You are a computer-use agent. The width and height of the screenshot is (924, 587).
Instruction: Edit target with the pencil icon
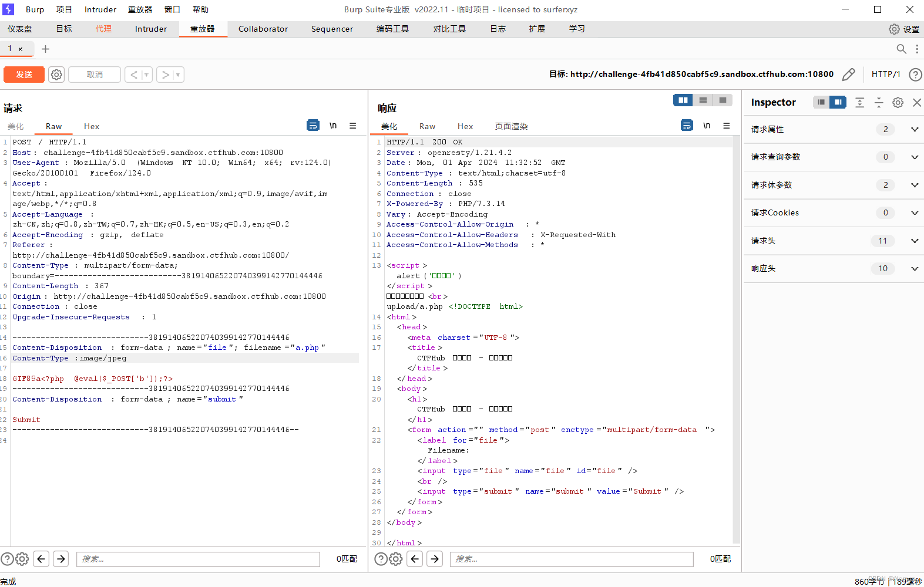point(848,75)
